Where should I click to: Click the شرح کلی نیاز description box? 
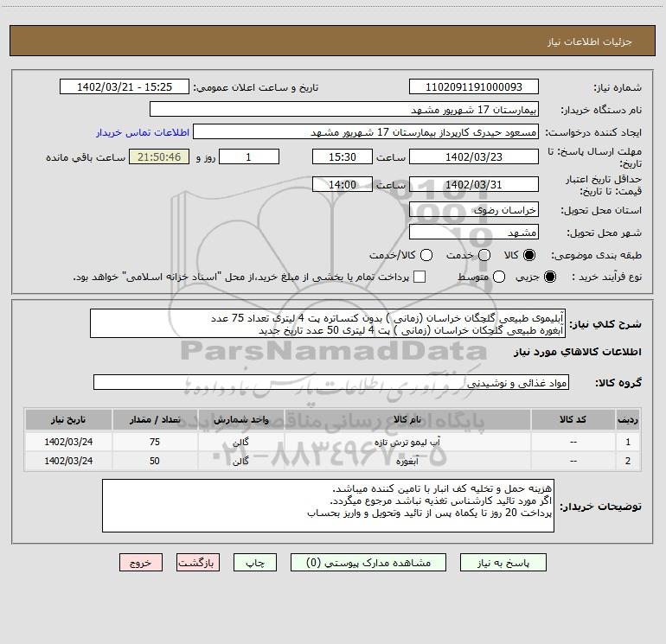point(328,324)
